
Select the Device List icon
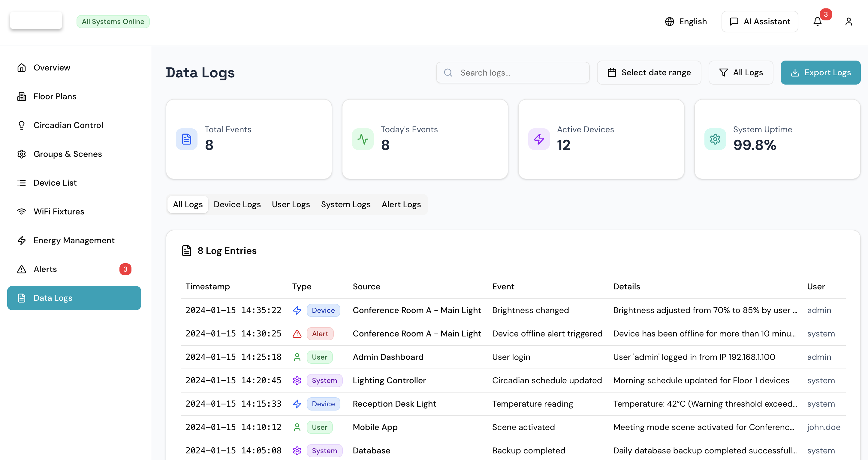[x=22, y=183]
